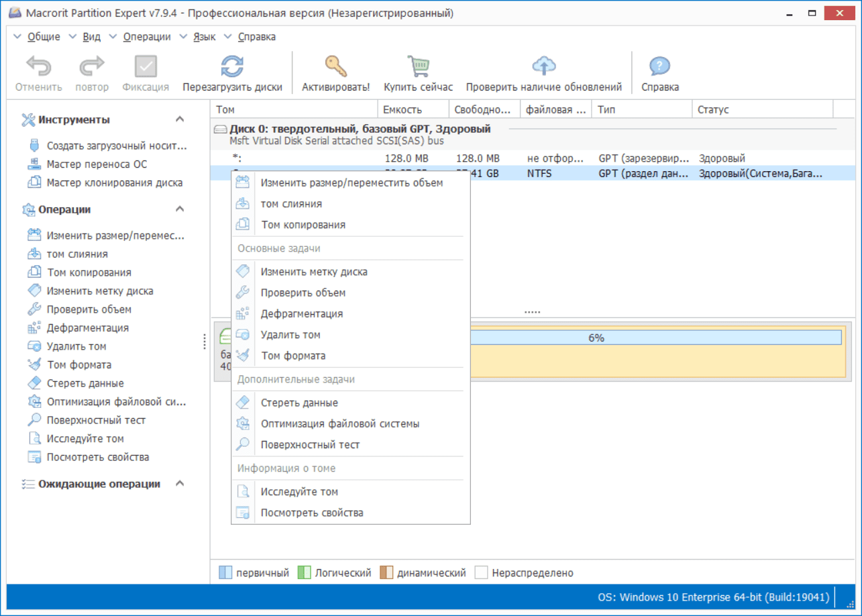The height and width of the screenshot is (616, 862).
Task: Sort by the Том column header
Action: tap(294, 109)
